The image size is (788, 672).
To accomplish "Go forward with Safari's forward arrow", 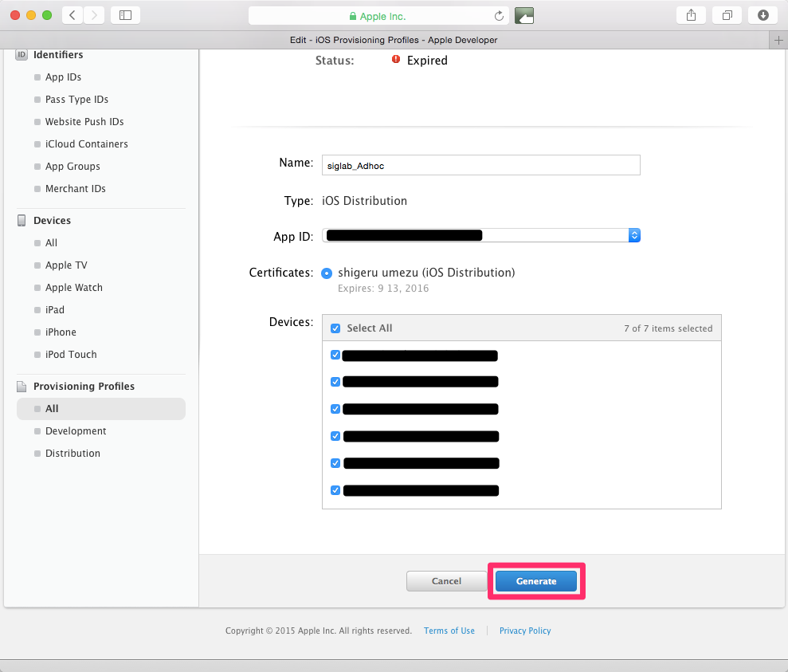I will 94,15.
